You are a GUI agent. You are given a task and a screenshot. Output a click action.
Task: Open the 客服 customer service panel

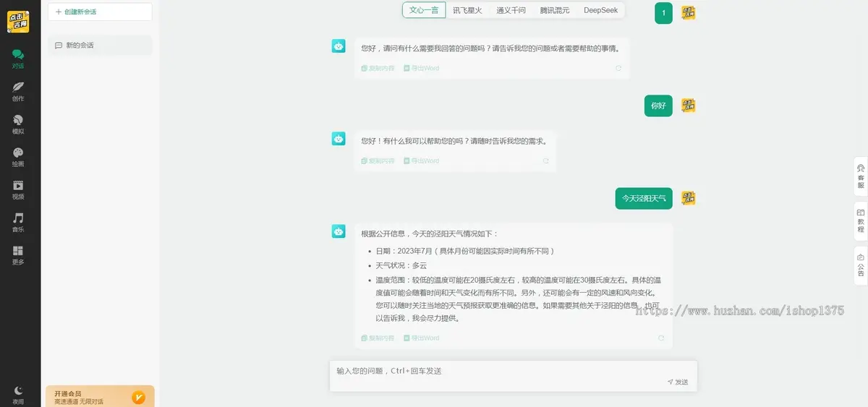(x=861, y=176)
